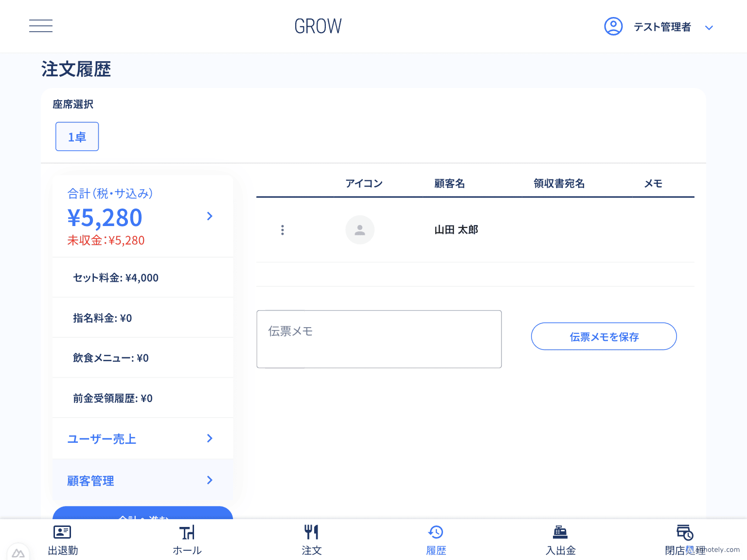Open the ホール hall screen icon
Viewport: 747px width, 560px height.
coord(187,532)
